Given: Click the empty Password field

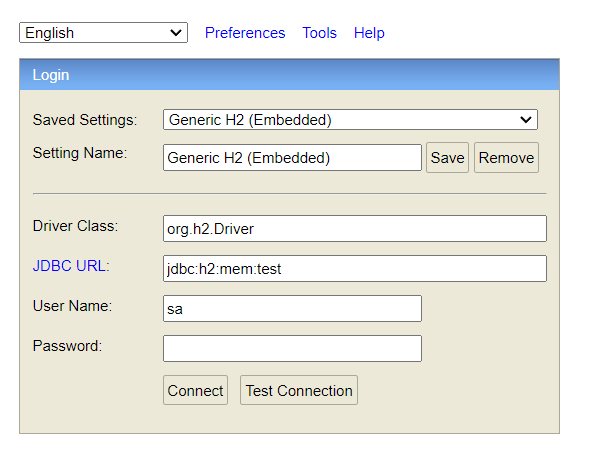Looking at the screenshot, I should pos(292,348).
